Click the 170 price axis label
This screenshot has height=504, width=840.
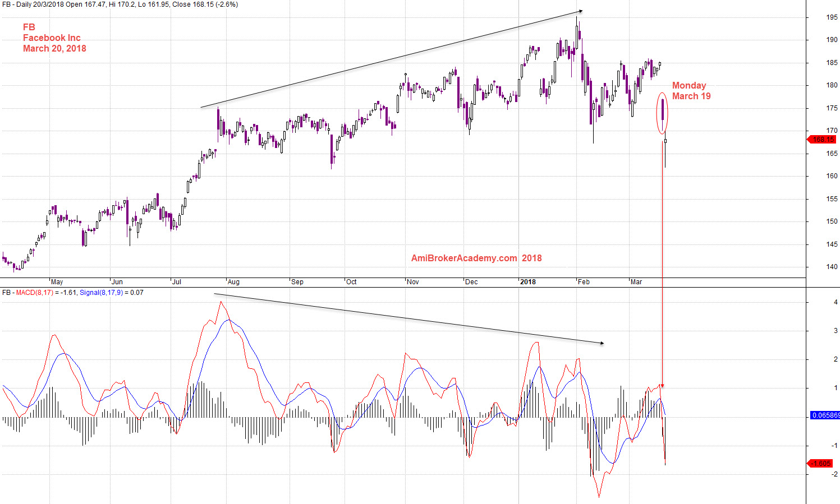click(832, 131)
